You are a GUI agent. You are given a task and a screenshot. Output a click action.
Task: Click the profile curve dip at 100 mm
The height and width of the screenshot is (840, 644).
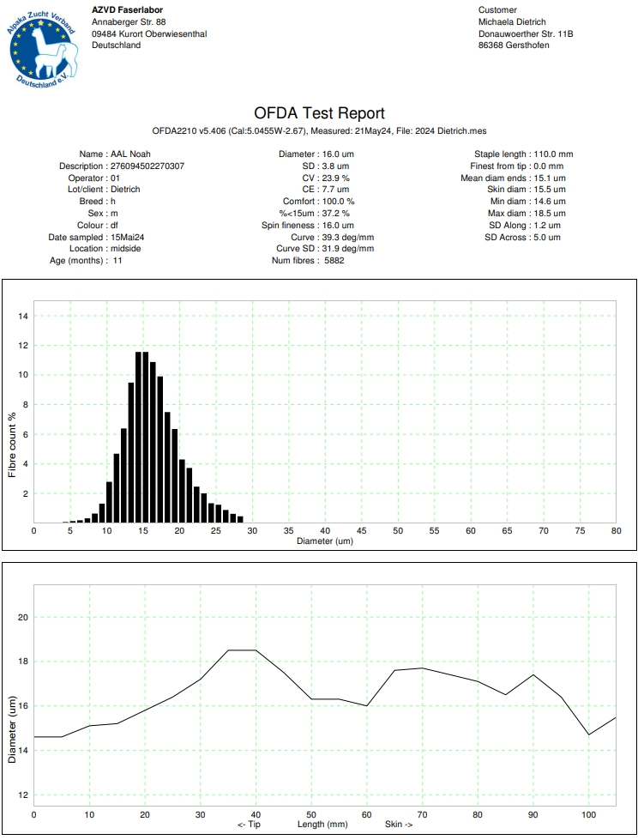pos(589,734)
